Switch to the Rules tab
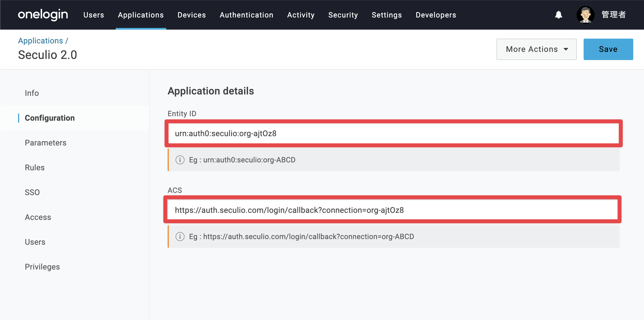644x320 pixels. 35,167
